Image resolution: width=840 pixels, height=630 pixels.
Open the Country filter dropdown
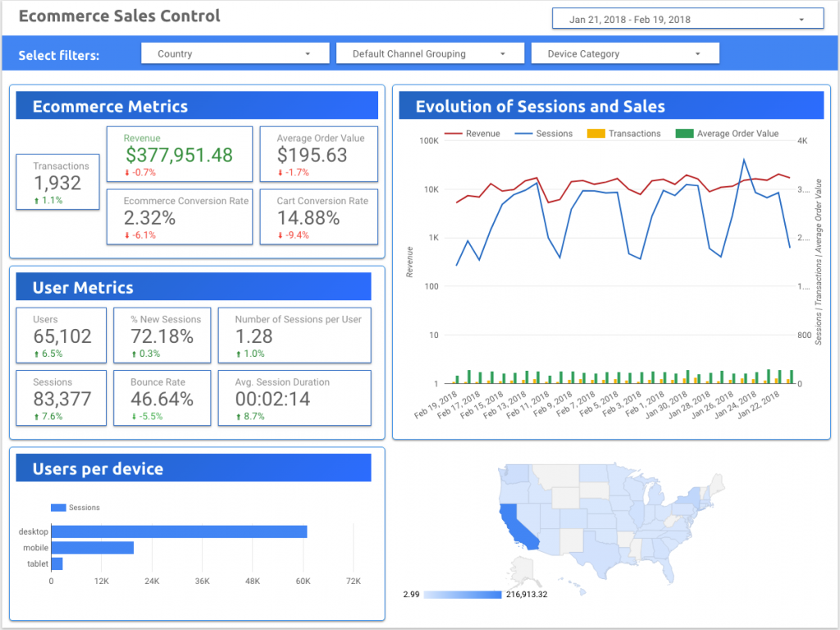[236, 52]
